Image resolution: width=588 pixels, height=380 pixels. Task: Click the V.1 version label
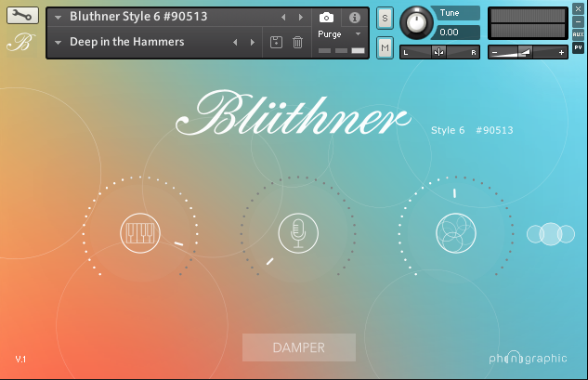click(20, 359)
